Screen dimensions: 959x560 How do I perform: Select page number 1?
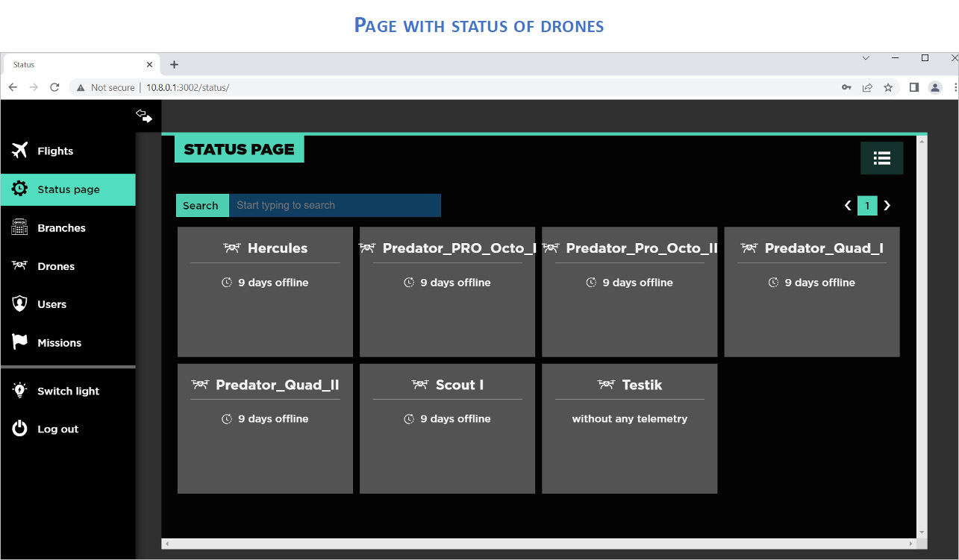click(x=867, y=206)
